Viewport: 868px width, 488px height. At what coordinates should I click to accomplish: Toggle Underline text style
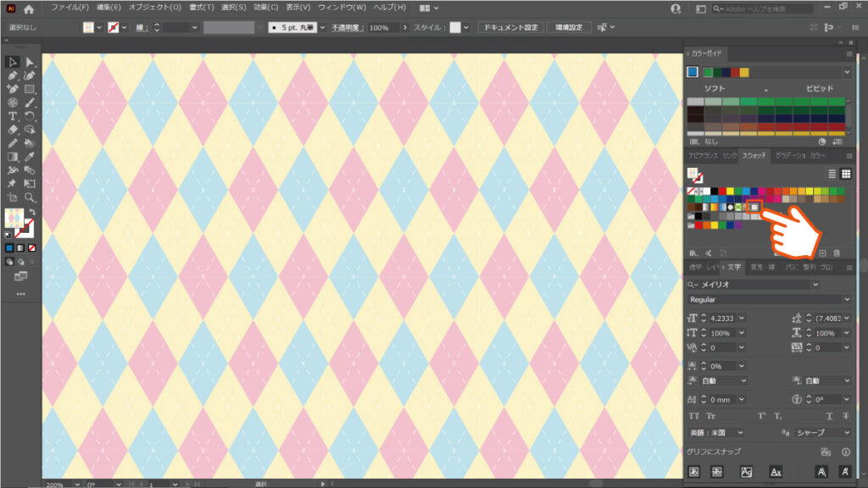coord(829,416)
